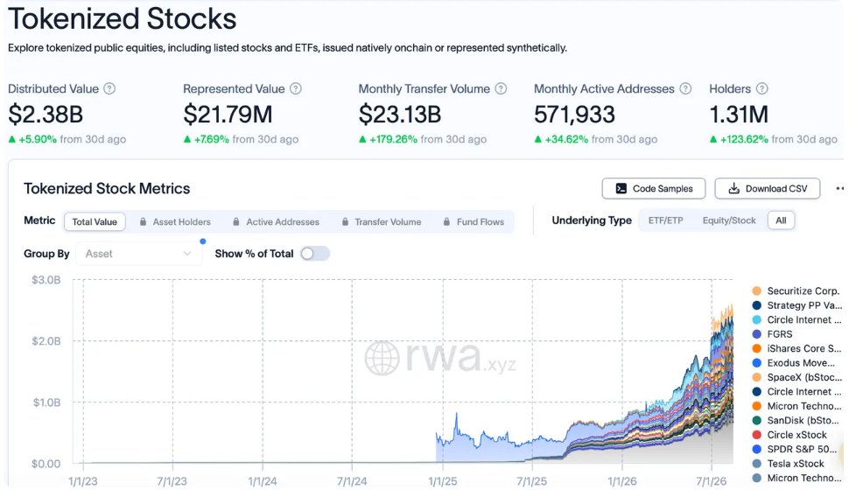Click the $2.0B y-axis label
Viewport: 856px width, 504px height.
click(46, 341)
